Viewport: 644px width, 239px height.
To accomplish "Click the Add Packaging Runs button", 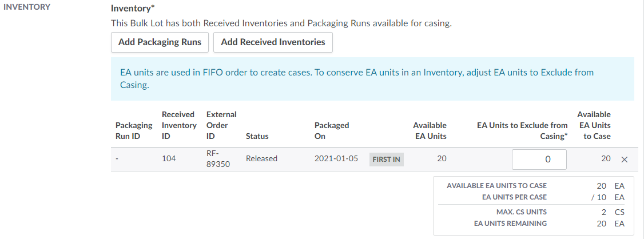I will (160, 42).
